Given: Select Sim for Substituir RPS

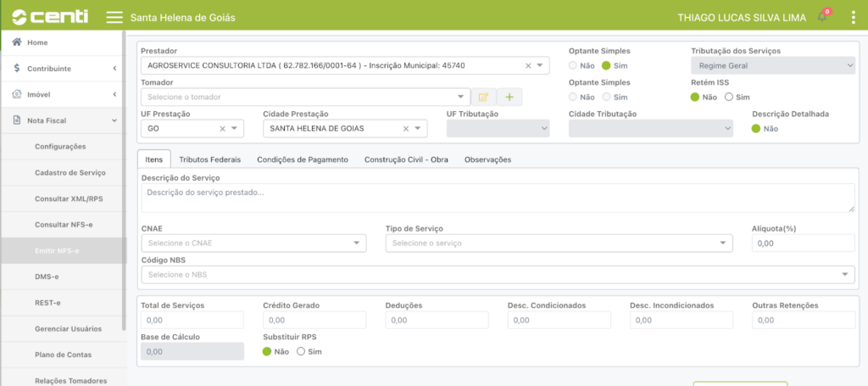Looking at the screenshot, I should click(x=301, y=351).
